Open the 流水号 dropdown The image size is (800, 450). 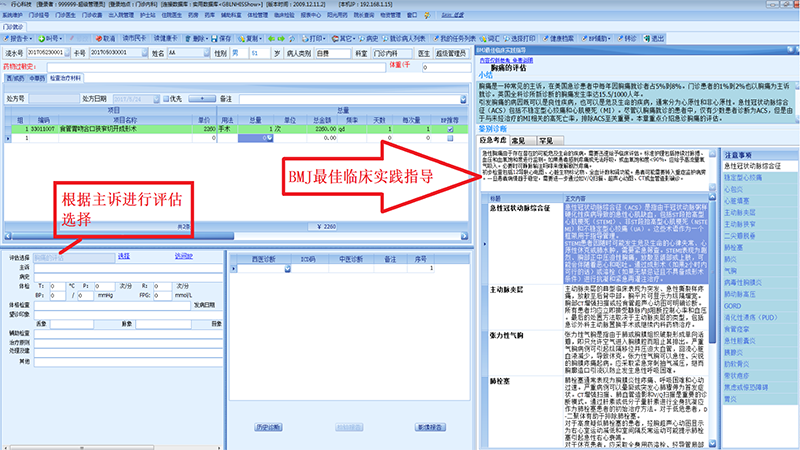point(67,53)
